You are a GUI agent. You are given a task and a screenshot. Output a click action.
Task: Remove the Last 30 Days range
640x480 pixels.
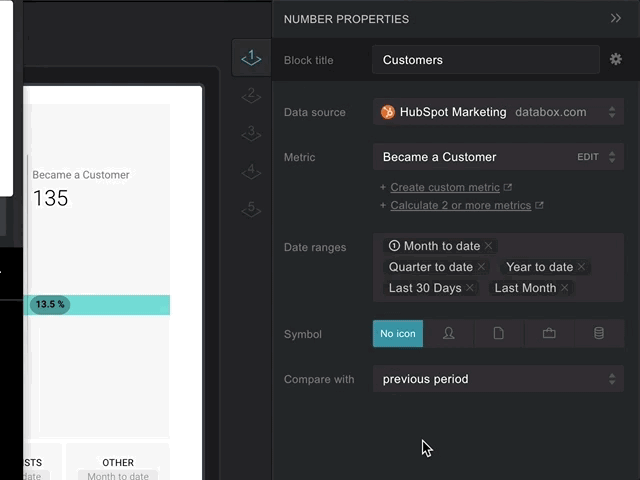click(x=471, y=288)
